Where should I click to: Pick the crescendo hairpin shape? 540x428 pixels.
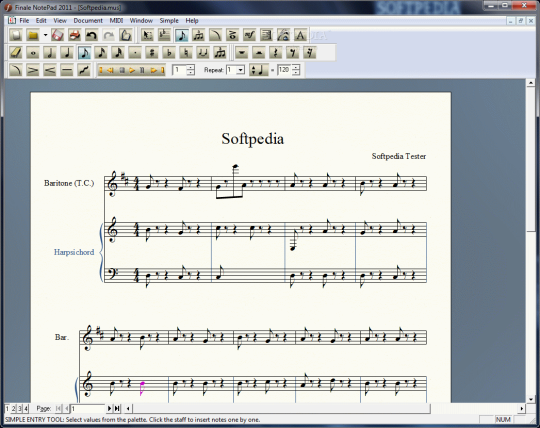[x=50, y=70]
